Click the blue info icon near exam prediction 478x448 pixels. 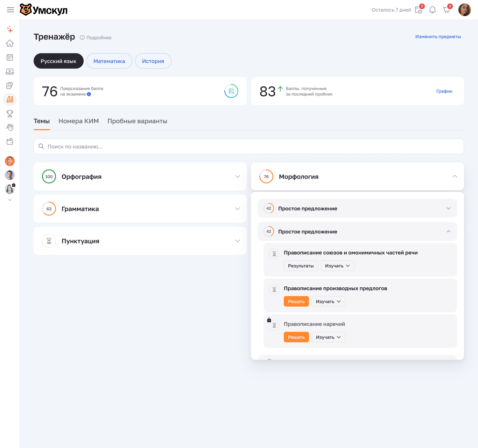pyautogui.click(x=89, y=94)
